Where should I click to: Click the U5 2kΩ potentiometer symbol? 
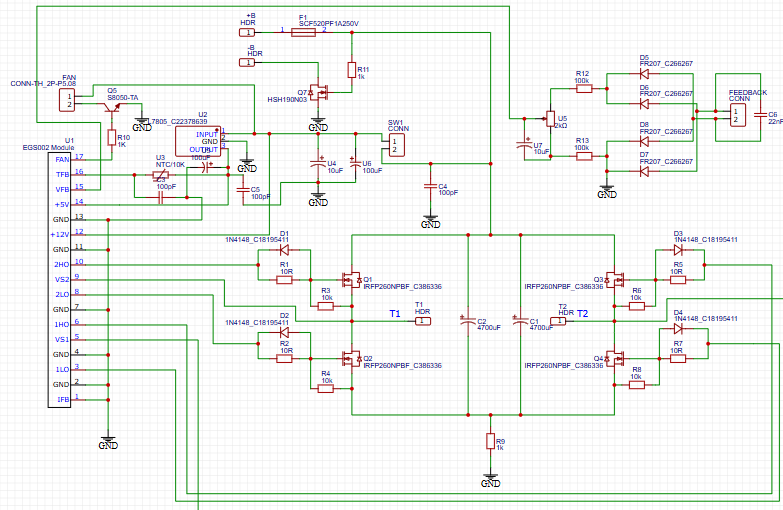550,119
